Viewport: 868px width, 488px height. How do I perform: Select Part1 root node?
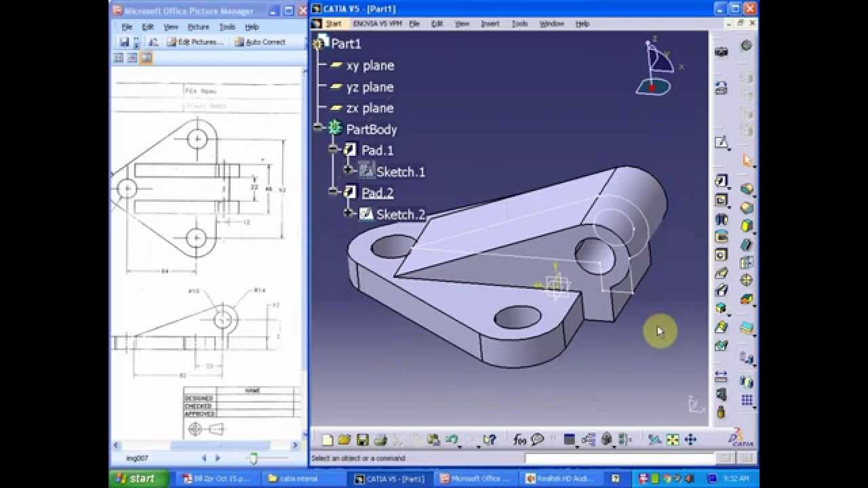[347, 43]
